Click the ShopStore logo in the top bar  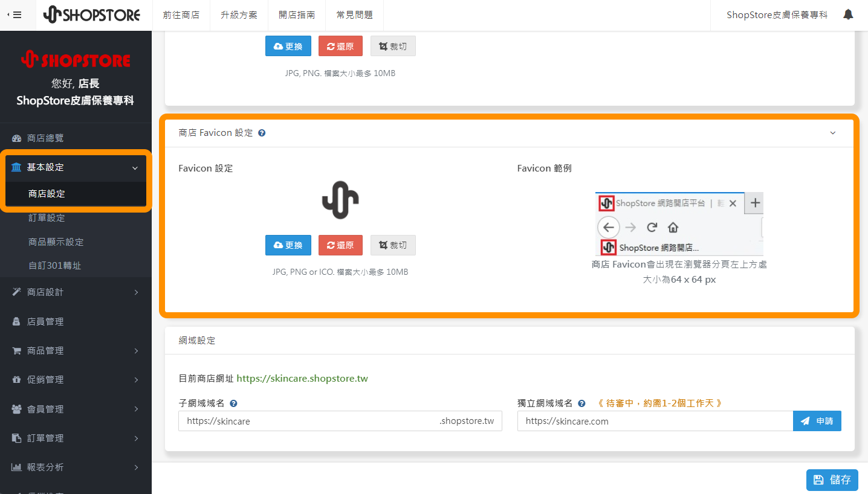(x=92, y=15)
